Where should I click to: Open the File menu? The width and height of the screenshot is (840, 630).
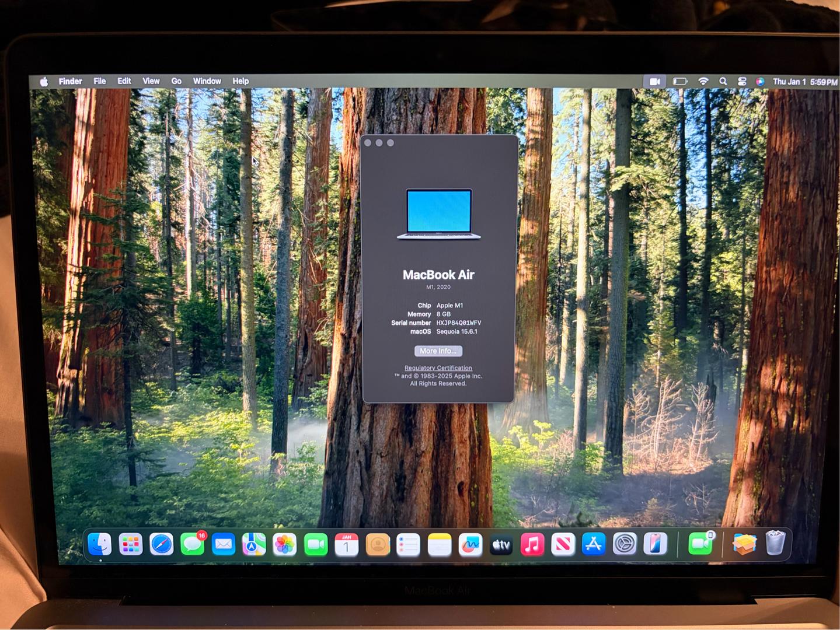[x=100, y=81]
